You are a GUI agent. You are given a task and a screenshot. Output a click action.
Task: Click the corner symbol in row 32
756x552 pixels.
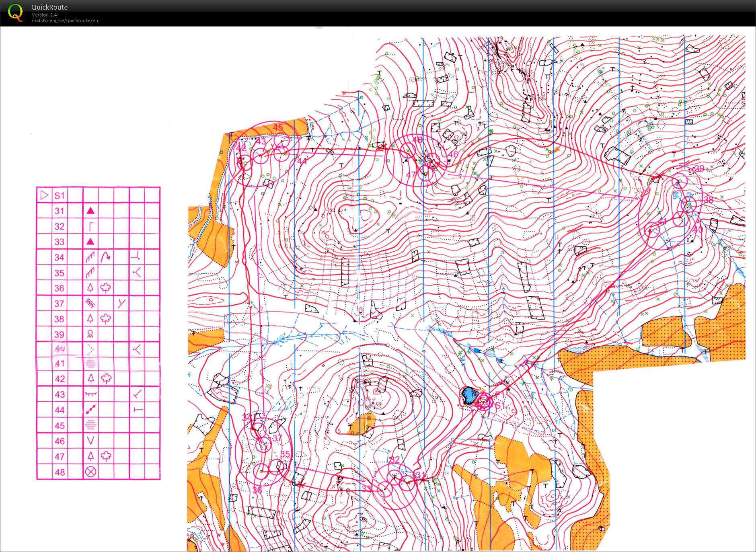(x=91, y=226)
